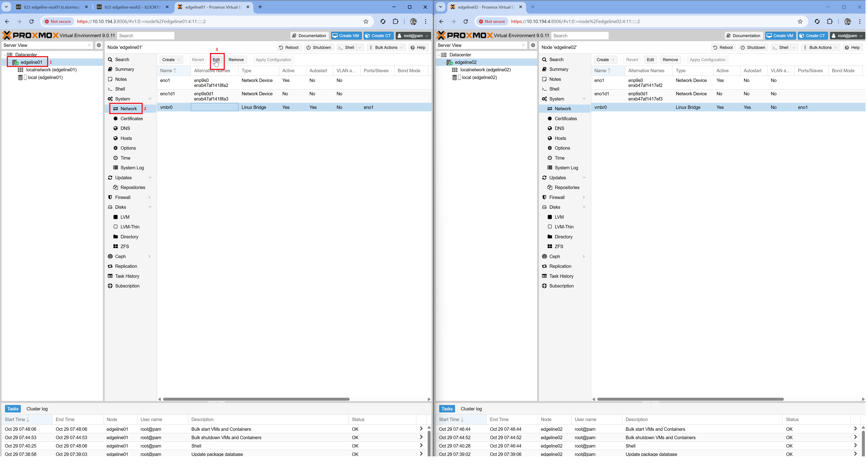The height and width of the screenshot is (467, 868).
Task: Select Tasks tab in edgeline02 log panel
Action: [x=447, y=409]
